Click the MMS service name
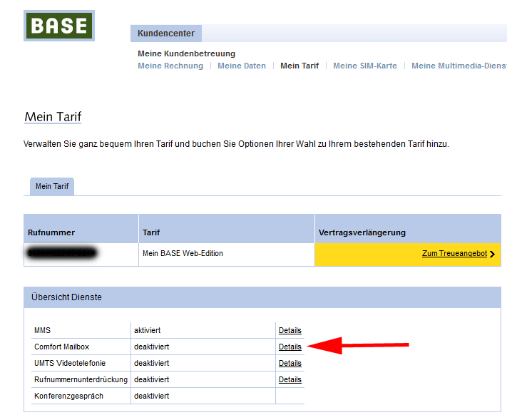Screen dimensions: 507x420 [42, 330]
